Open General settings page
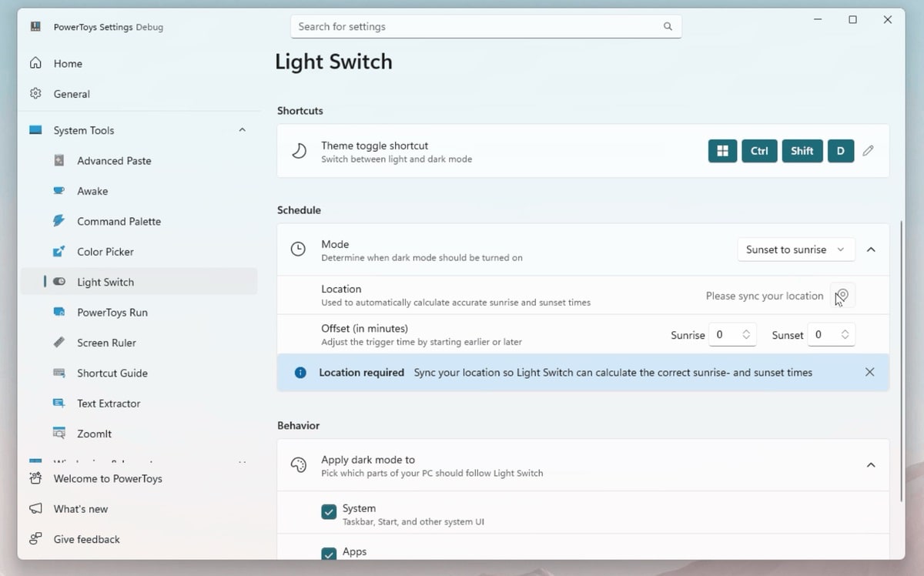 click(72, 94)
